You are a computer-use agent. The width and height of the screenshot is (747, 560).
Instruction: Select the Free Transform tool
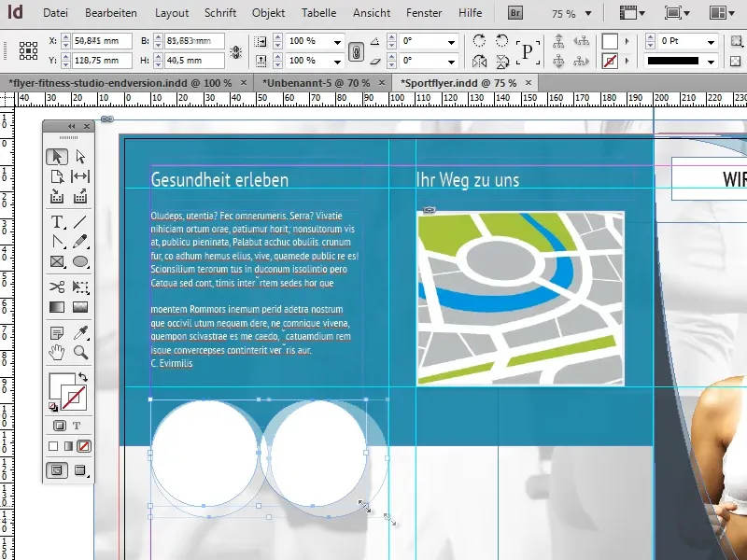[80, 287]
